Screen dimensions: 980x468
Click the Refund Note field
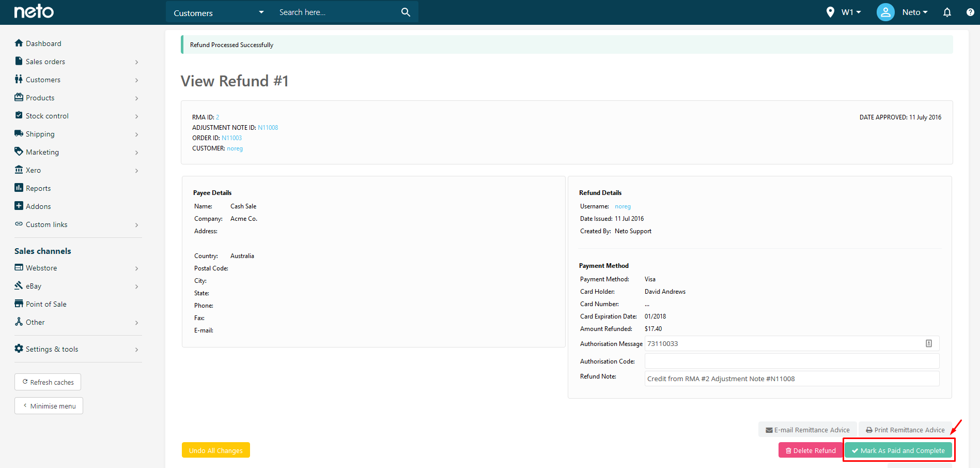(791, 379)
